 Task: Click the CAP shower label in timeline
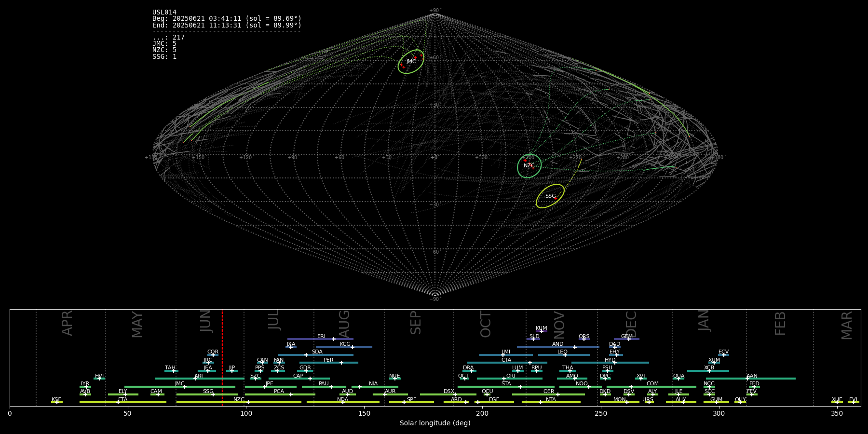coord(298,376)
